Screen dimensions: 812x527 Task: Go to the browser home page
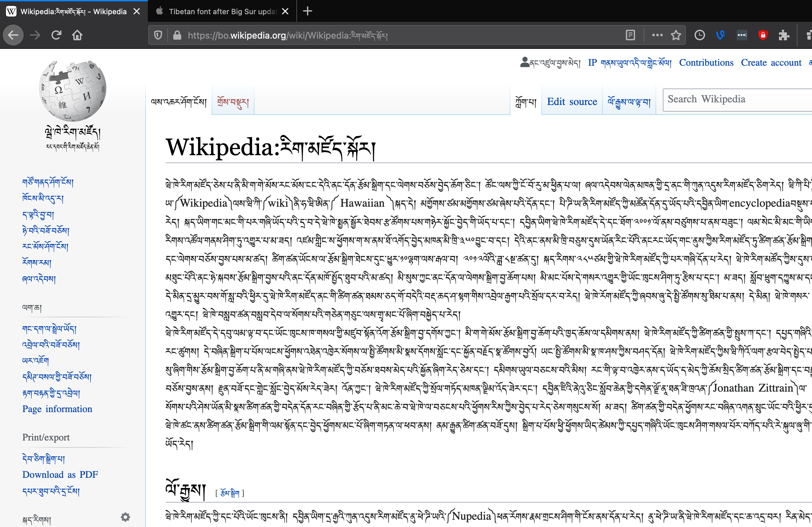[77, 35]
